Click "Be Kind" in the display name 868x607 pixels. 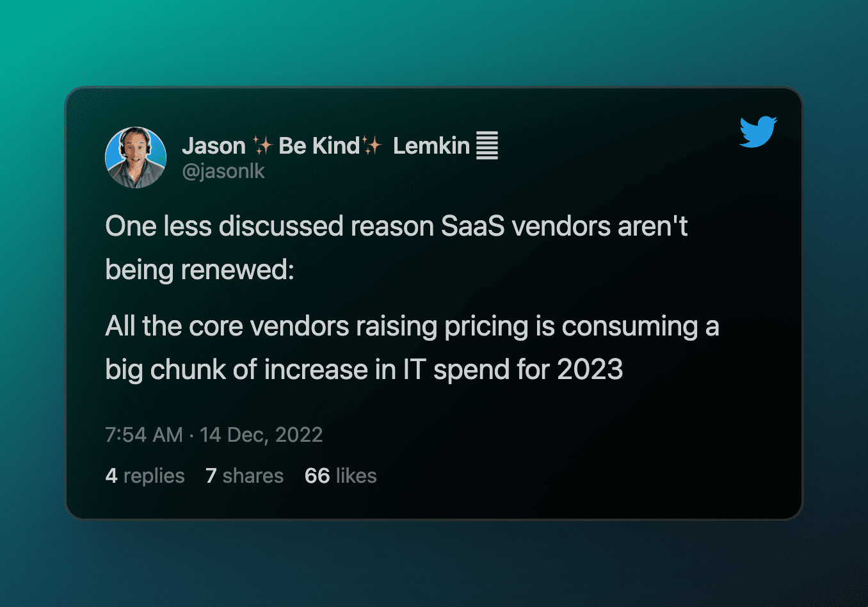pyautogui.click(x=319, y=146)
